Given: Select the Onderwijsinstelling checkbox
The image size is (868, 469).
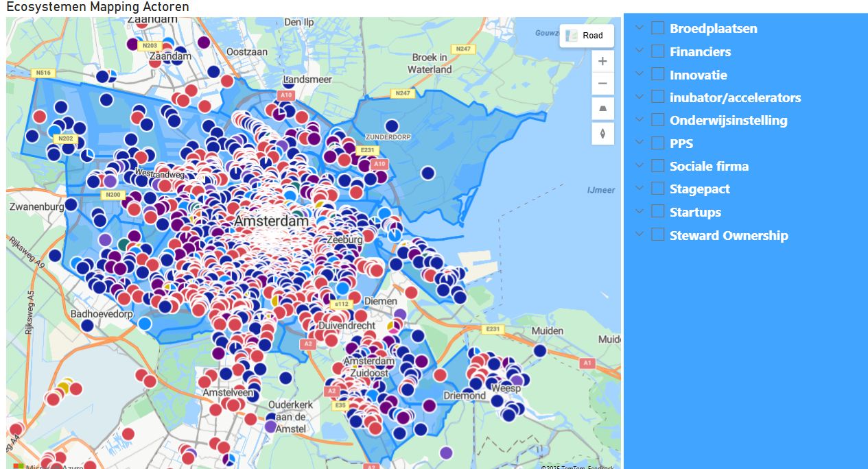Looking at the screenshot, I should click(658, 120).
